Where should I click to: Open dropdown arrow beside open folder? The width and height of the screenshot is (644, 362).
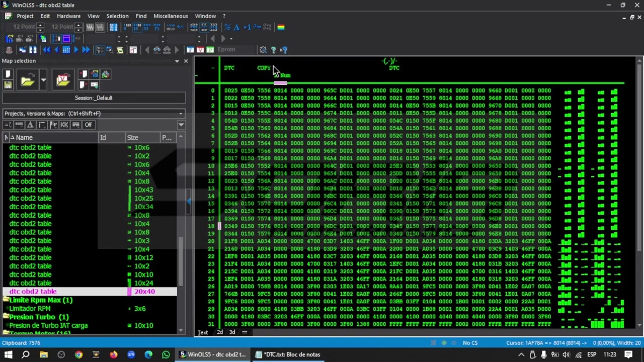pos(43,79)
